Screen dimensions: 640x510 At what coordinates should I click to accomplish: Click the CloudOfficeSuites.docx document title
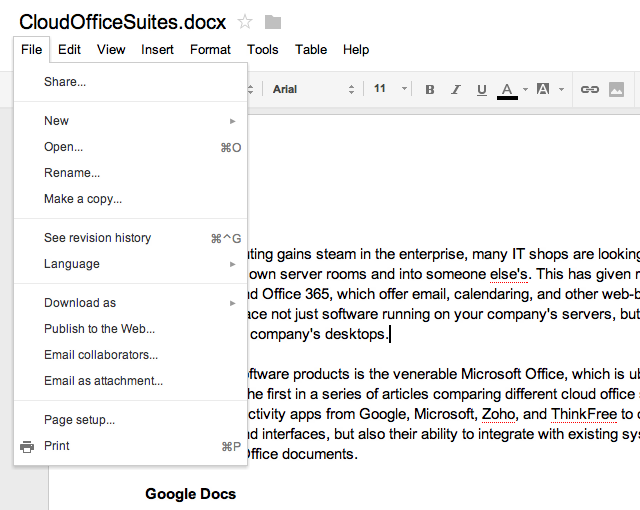point(122,22)
